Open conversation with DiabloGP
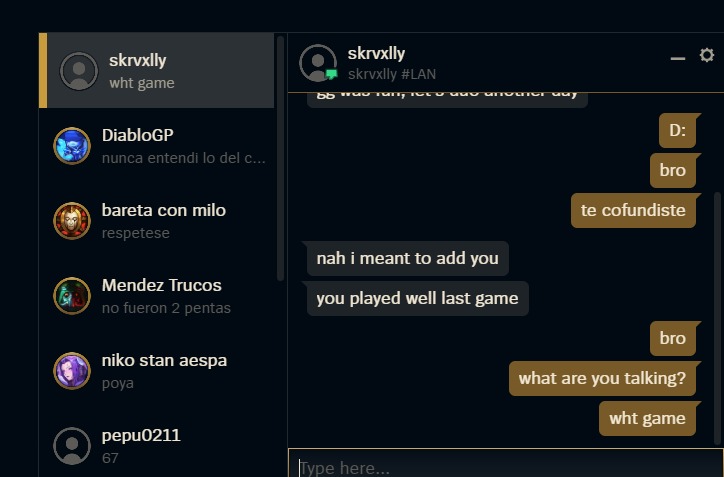 (157, 146)
